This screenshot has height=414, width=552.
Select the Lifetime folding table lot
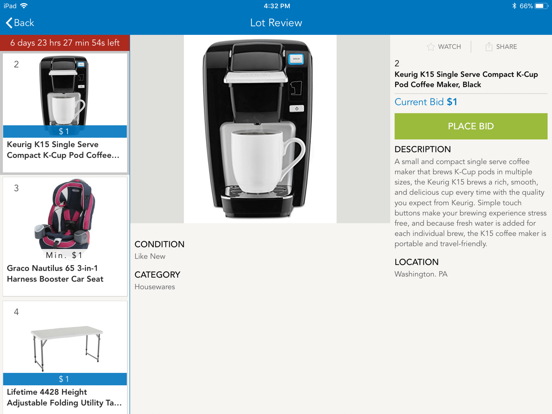click(65, 357)
